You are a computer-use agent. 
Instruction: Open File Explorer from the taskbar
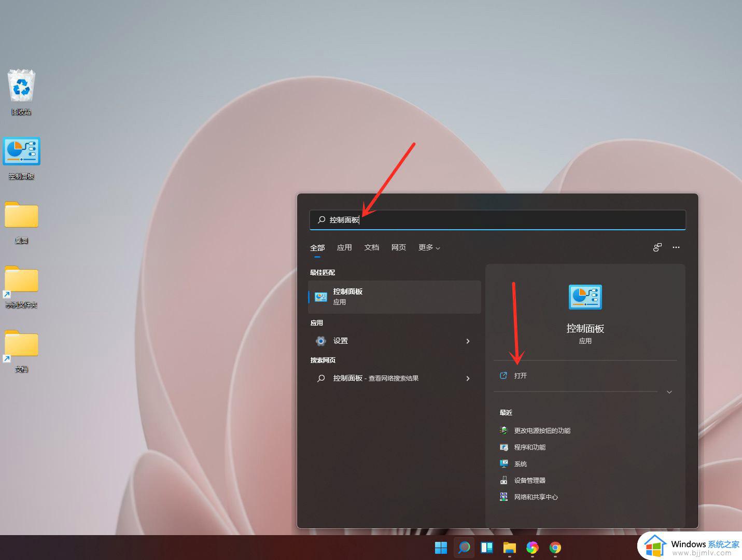[x=510, y=548]
